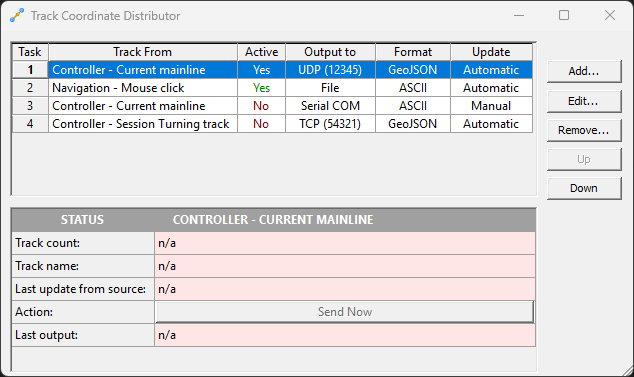This screenshot has width=634, height=377.
Task: Click the Yes cell in task 1
Action: [261, 70]
